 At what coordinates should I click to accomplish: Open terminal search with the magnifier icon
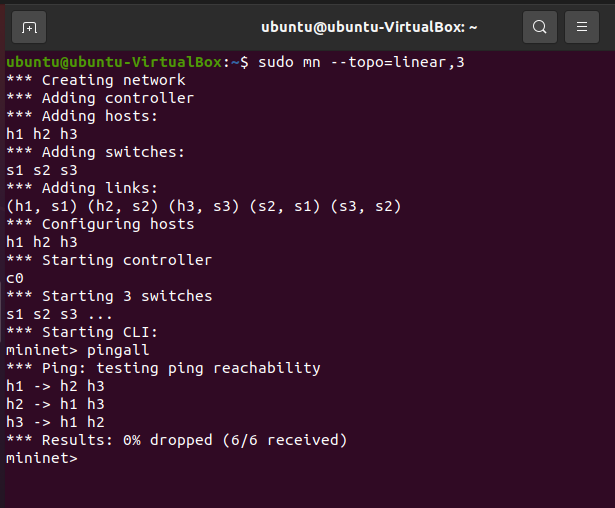point(539,27)
